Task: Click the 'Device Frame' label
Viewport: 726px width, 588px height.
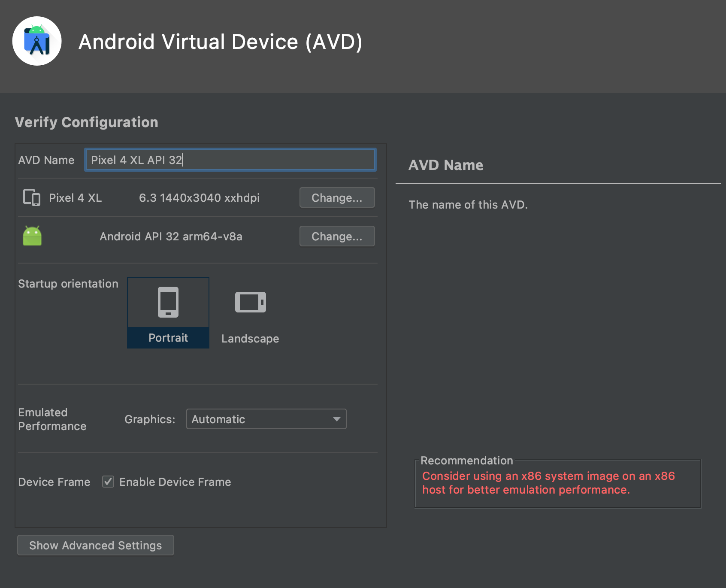Action: (54, 482)
